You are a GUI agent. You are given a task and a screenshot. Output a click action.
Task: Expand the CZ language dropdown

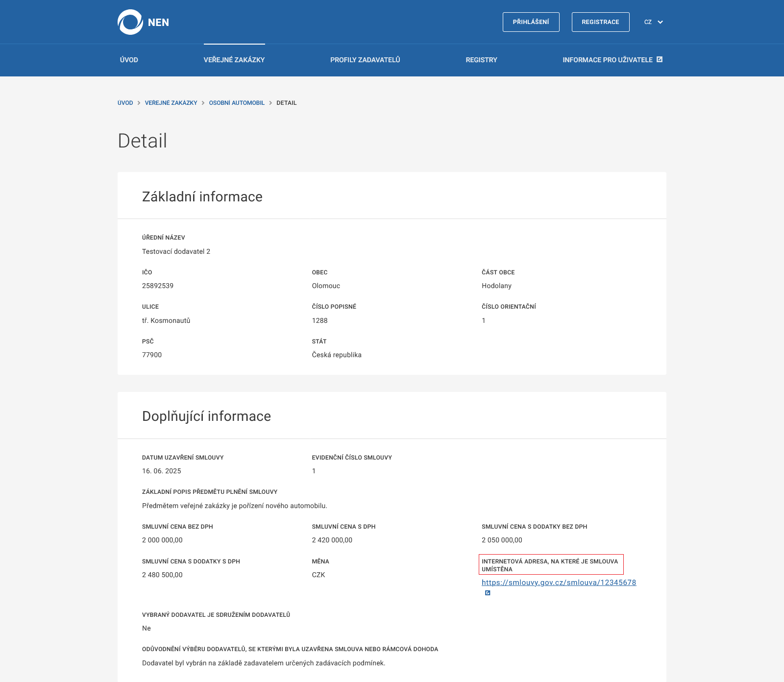tap(654, 22)
